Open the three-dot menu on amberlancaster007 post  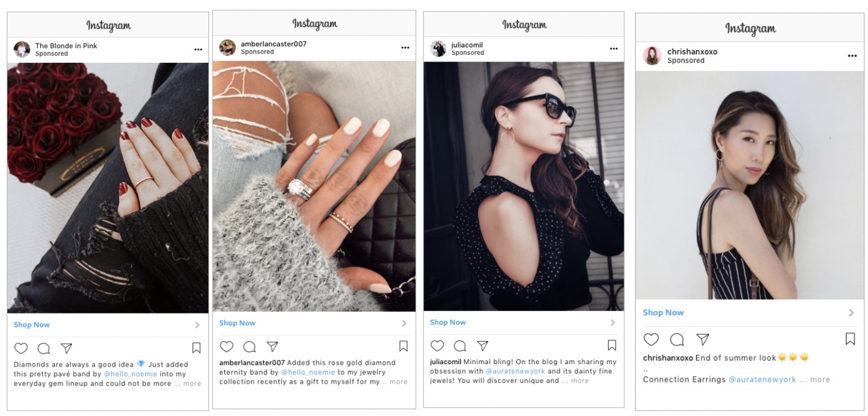click(405, 48)
